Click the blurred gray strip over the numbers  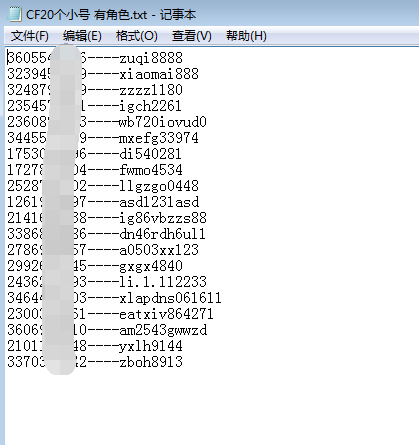tap(62, 210)
